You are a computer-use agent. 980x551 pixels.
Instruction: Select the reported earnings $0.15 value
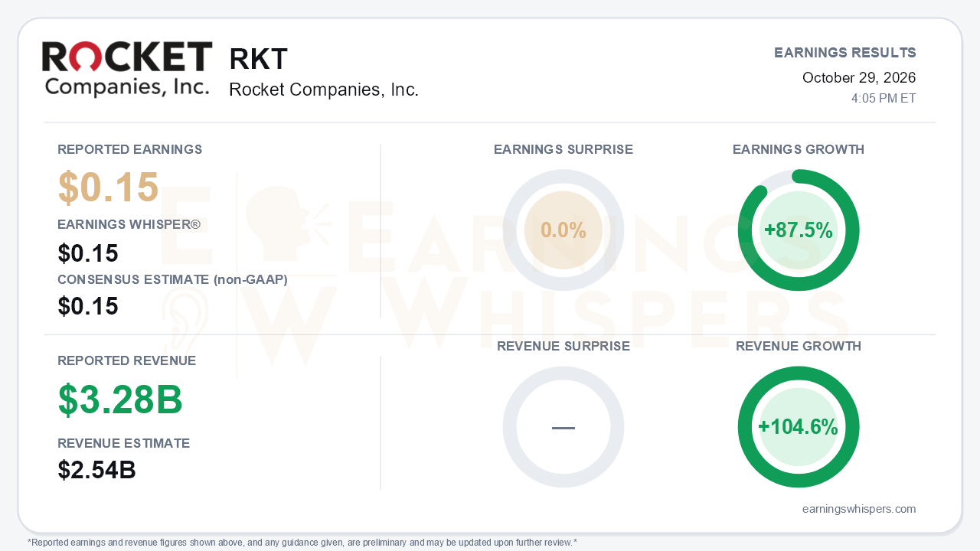(x=108, y=187)
